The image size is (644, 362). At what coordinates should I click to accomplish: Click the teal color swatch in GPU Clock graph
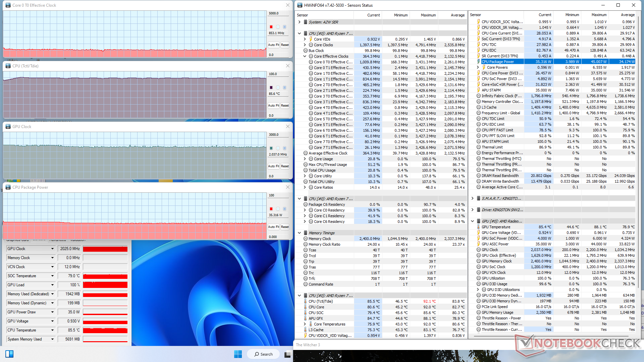pyautogui.click(x=271, y=148)
